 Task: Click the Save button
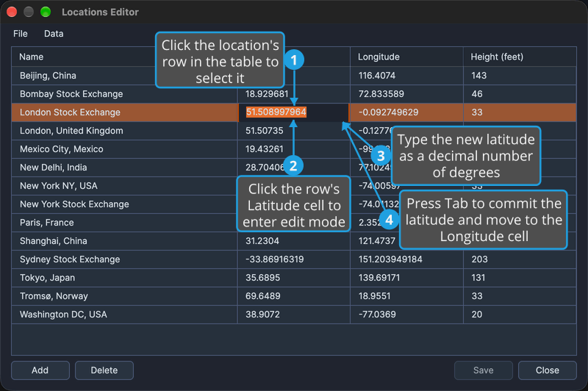point(484,370)
